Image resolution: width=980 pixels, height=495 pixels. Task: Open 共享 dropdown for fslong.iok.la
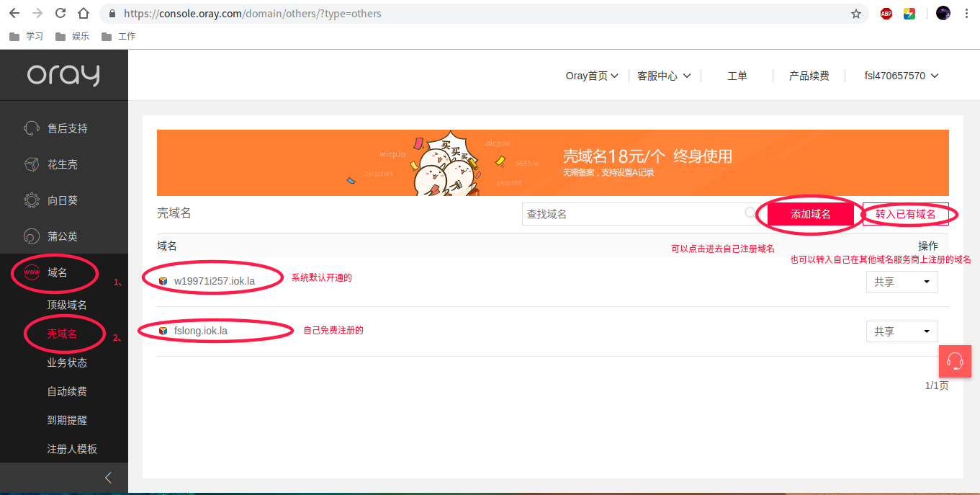[x=902, y=331]
